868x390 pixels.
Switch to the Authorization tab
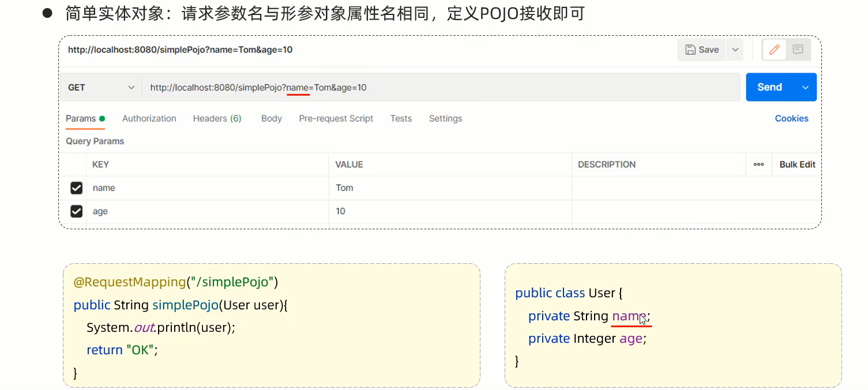tap(149, 119)
